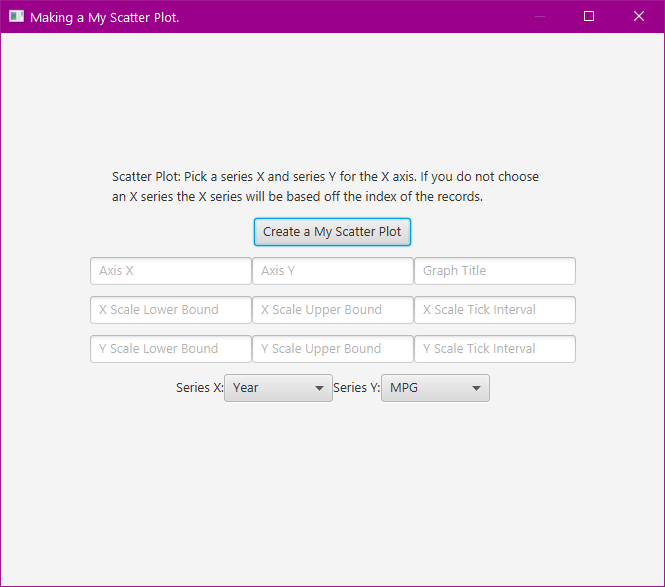Minimize the scatter plot window
The height and width of the screenshot is (587, 665).
[x=540, y=17]
